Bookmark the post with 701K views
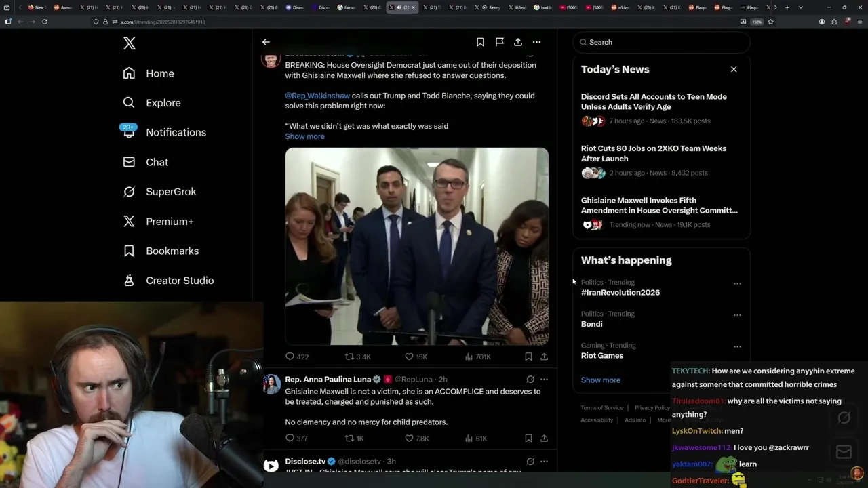This screenshot has width=868, height=488. point(528,357)
